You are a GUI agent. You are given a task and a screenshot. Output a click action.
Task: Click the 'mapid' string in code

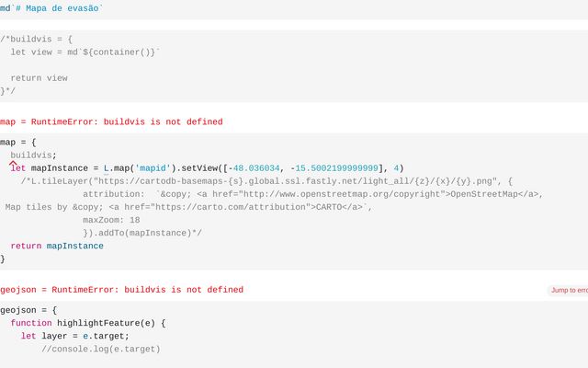(x=153, y=168)
